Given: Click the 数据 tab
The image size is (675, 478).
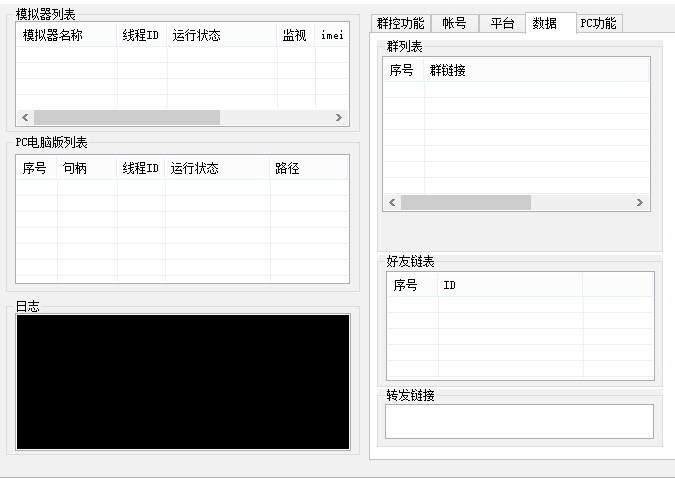Looking at the screenshot, I should 545,23.
